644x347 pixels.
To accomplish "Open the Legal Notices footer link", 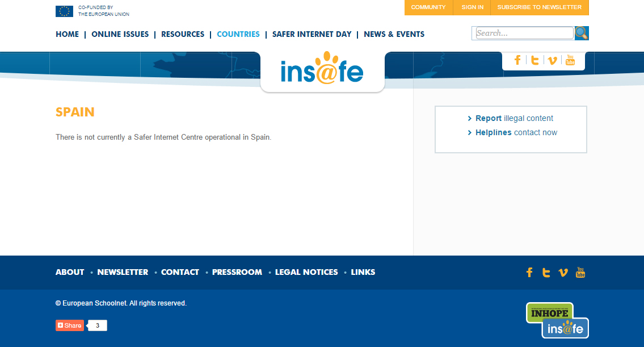I will pyautogui.click(x=306, y=272).
